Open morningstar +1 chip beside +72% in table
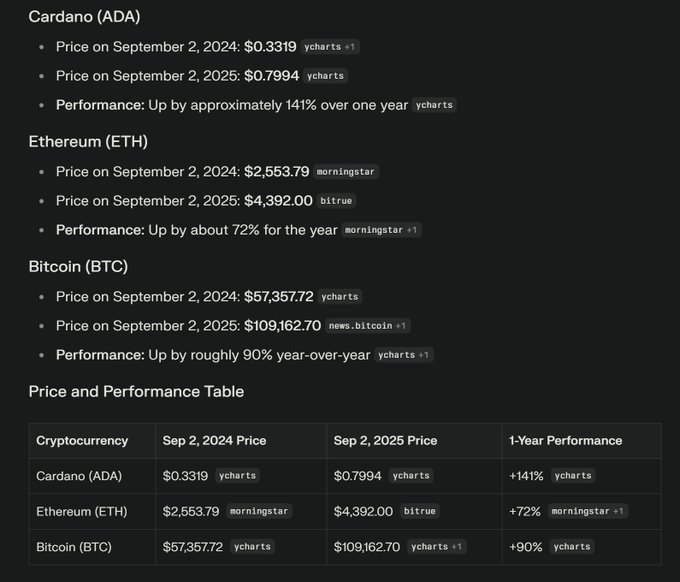This screenshot has width=680, height=582. (588, 511)
